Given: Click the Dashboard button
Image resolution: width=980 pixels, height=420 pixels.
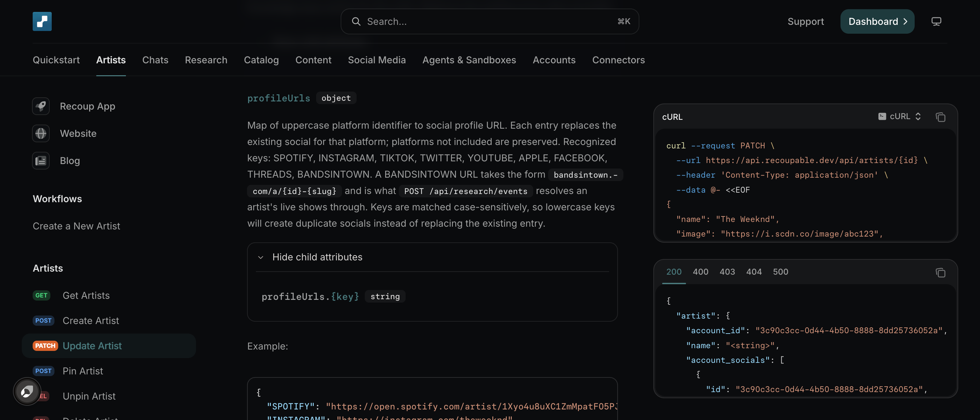Looking at the screenshot, I should [x=877, y=21].
